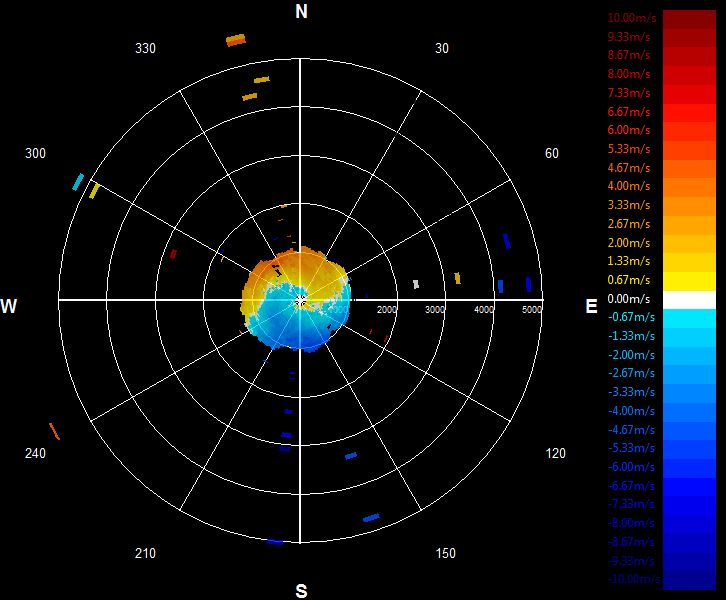Click the -0.67m/s legend label
726x600 pixels.
[x=631, y=317]
